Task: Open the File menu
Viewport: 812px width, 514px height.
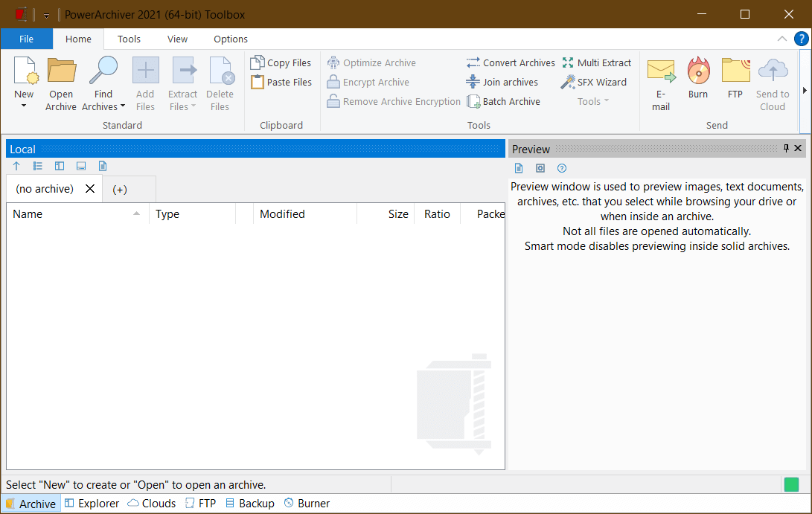Action: (26, 39)
